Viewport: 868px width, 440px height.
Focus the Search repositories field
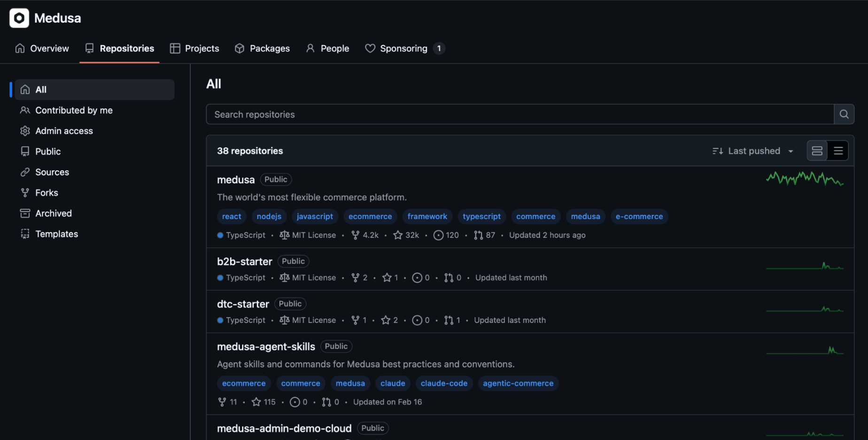click(519, 114)
